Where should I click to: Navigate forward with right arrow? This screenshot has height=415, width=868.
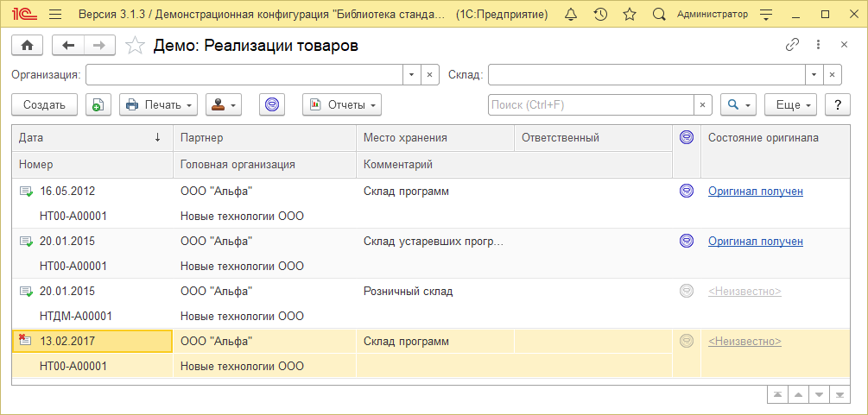[99, 46]
